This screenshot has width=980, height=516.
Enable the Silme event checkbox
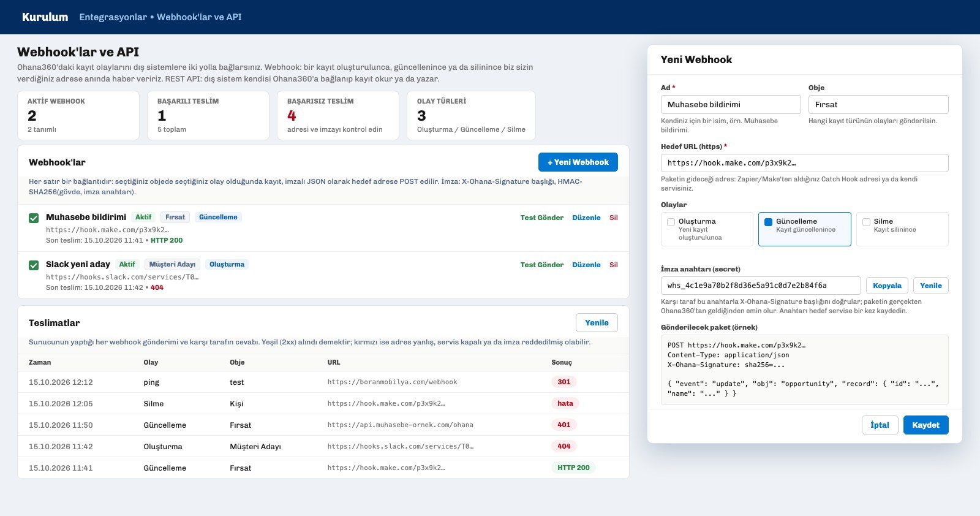coord(866,222)
